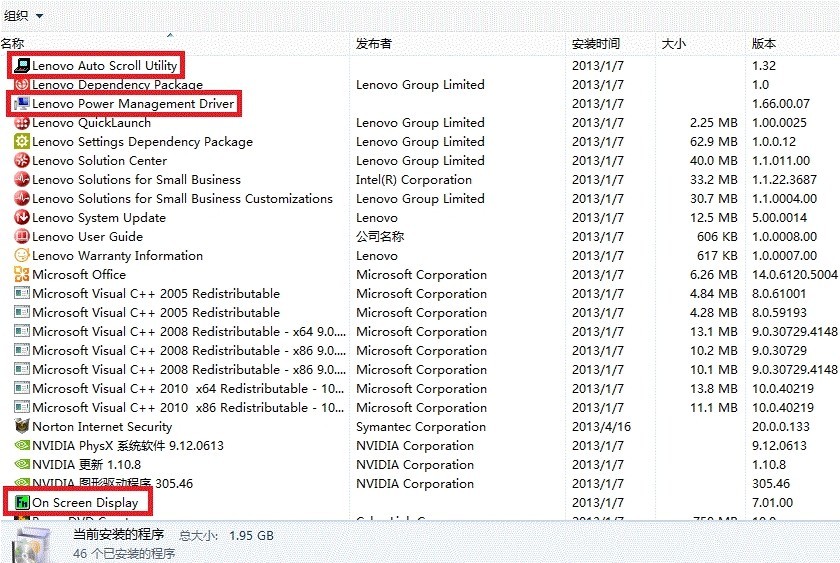The image size is (840, 563).
Task: Click the Lenovo Settings Dependency Package gear icon
Action: [x=22, y=141]
